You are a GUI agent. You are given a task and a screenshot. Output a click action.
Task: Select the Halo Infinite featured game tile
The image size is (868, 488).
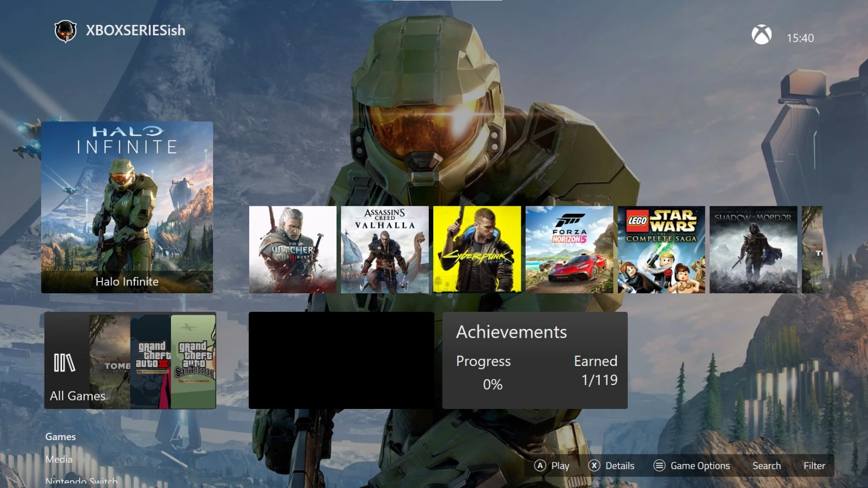[x=127, y=207]
